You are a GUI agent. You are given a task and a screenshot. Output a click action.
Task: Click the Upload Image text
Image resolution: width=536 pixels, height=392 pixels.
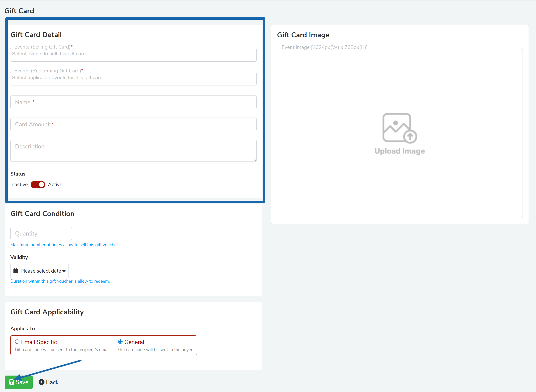tap(399, 151)
